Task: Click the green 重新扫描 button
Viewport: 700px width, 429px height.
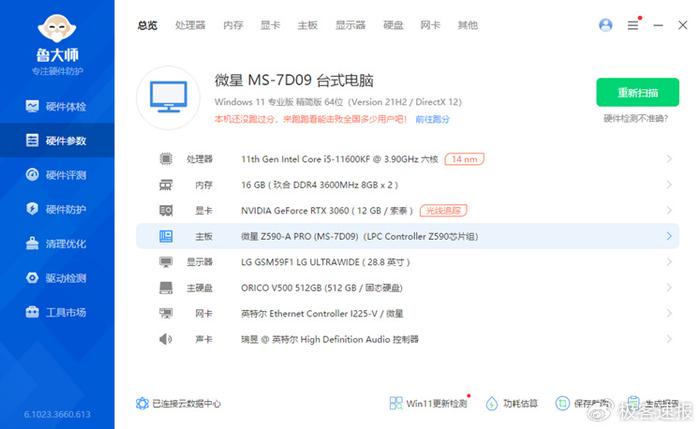Action: (638, 92)
